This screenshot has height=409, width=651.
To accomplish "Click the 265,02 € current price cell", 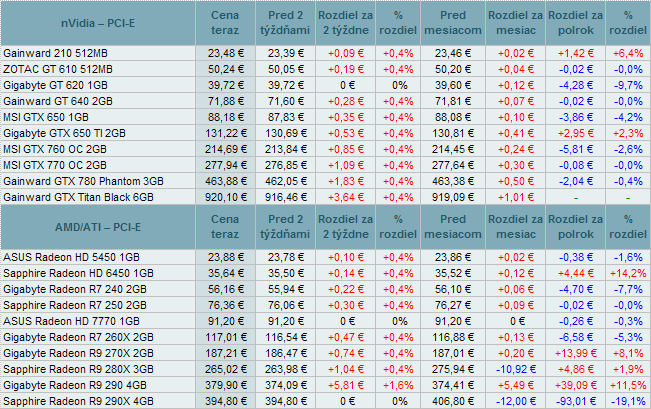I will click(225, 370).
